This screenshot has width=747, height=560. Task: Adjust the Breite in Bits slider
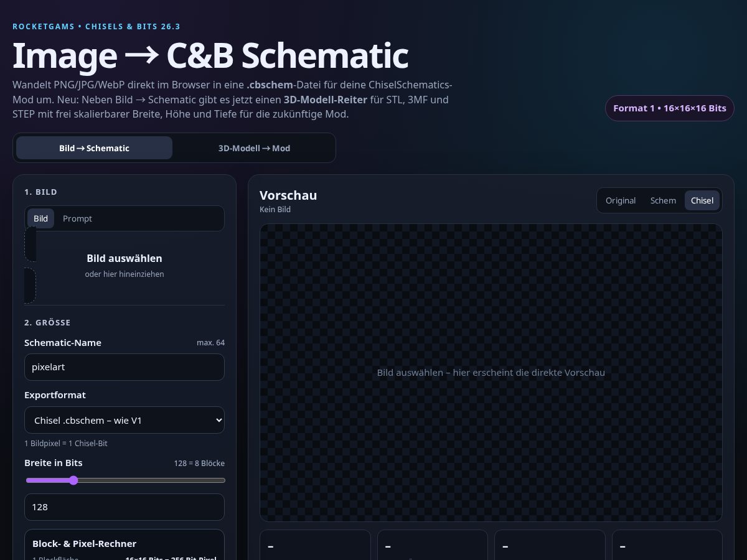click(125, 480)
